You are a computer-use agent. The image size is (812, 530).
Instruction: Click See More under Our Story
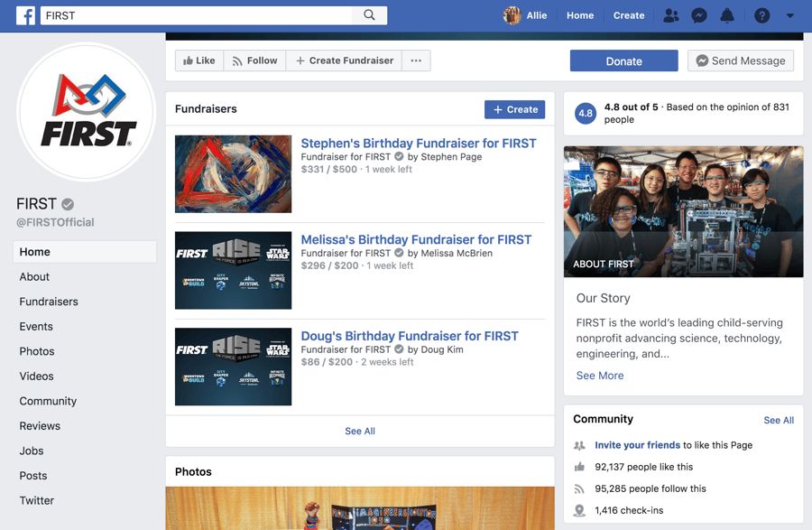coord(600,376)
